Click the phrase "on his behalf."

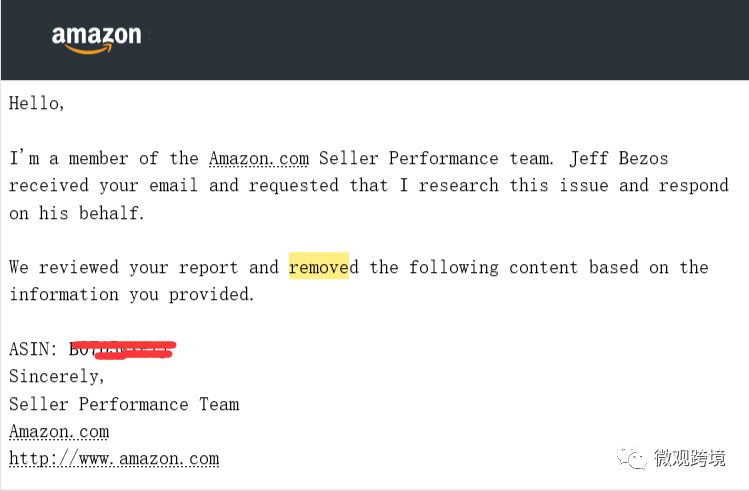pyautogui.click(x=77, y=213)
